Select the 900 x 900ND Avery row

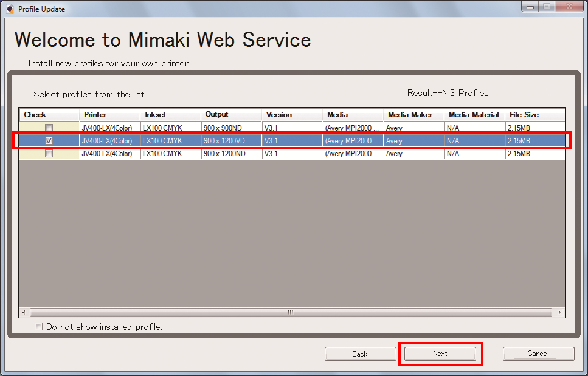pos(225,128)
